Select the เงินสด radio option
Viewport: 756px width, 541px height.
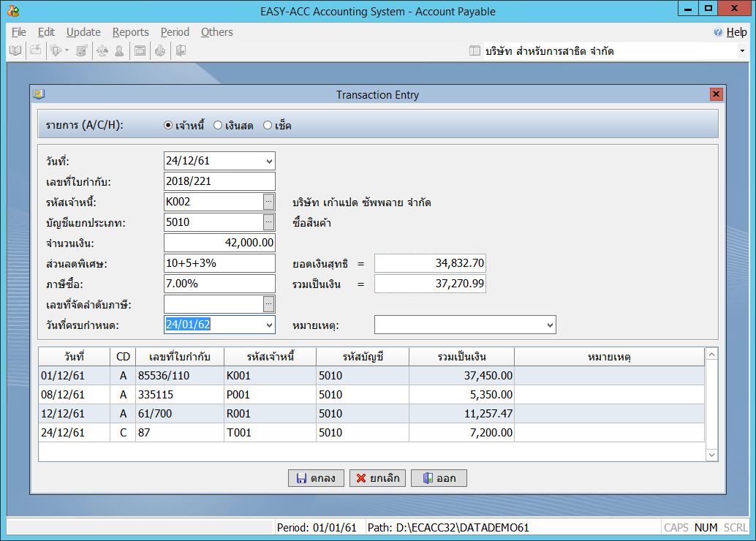pos(218,126)
